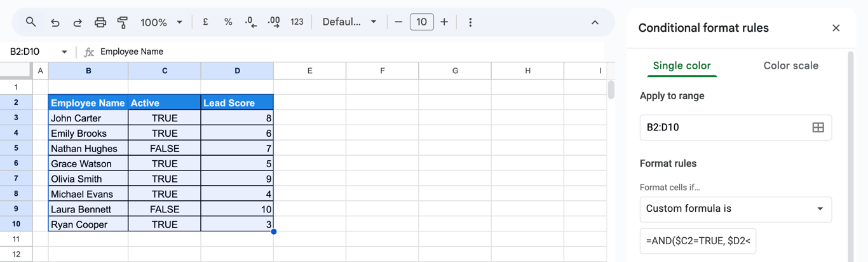Select row 11 header
Viewport: 868px width, 262px height.
click(x=16, y=239)
